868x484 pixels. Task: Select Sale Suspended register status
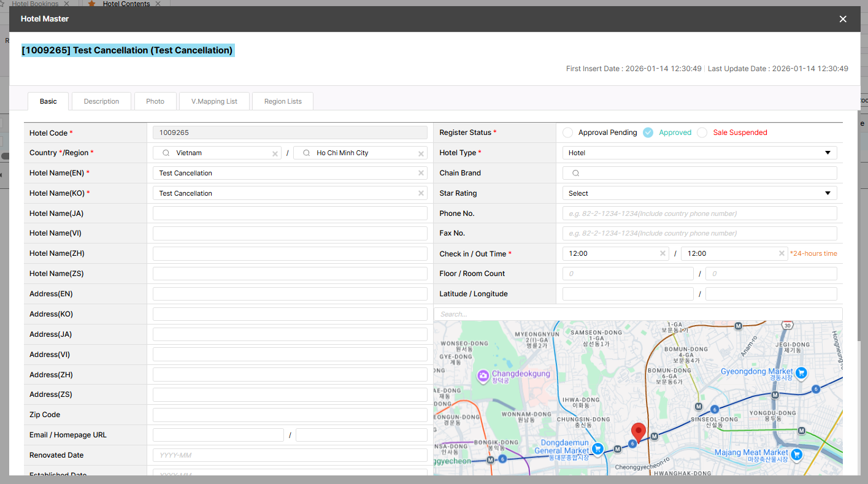coord(702,133)
